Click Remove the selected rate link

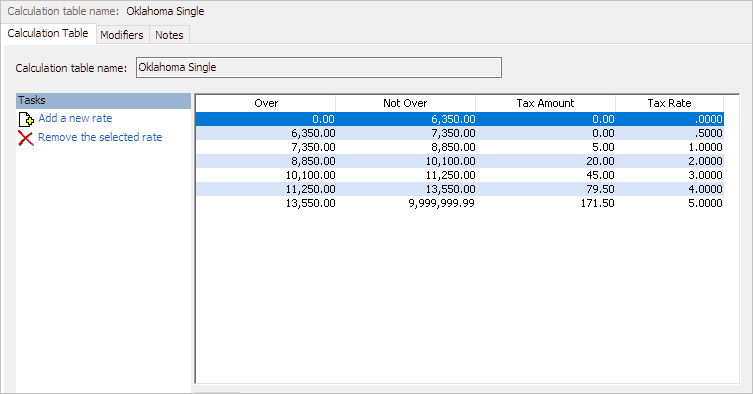click(x=100, y=137)
